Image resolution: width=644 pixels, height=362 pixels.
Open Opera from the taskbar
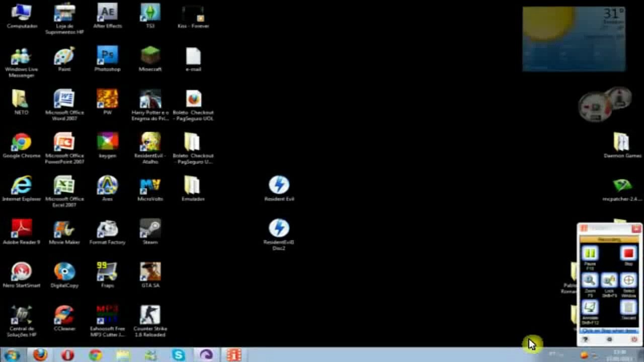click(x=67, y=355)
